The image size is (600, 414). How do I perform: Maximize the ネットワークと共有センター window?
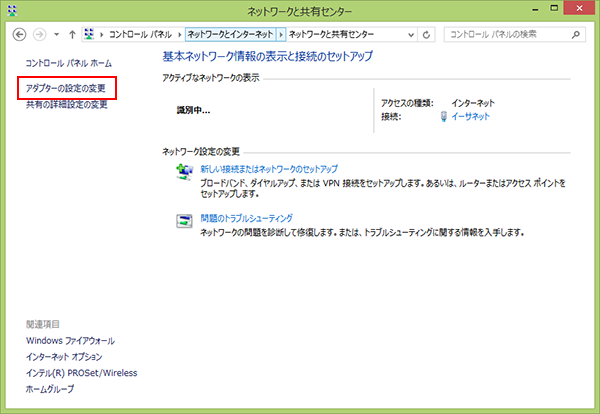554,8
